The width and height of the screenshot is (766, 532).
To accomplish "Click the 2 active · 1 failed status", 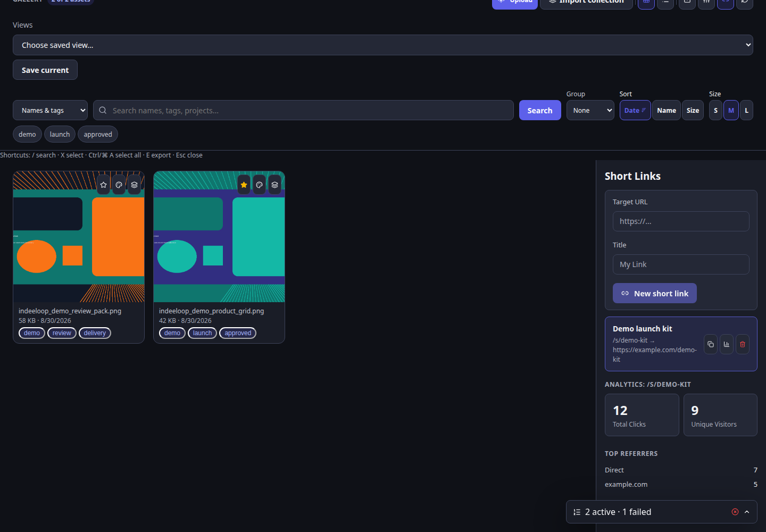I will pos(618,512).
